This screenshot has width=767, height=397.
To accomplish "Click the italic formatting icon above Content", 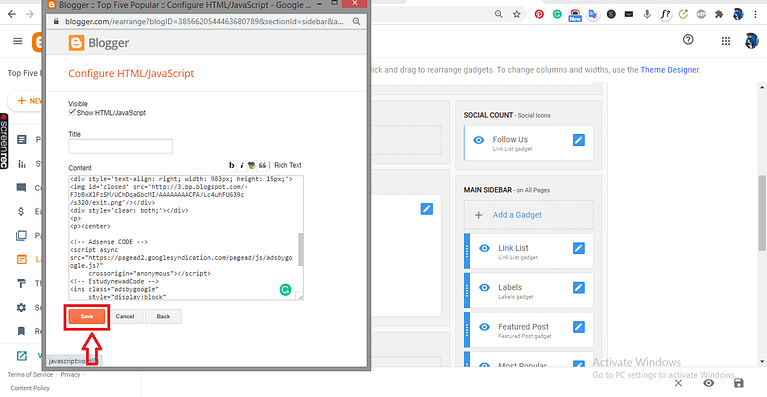I will [x=242, y=165].
